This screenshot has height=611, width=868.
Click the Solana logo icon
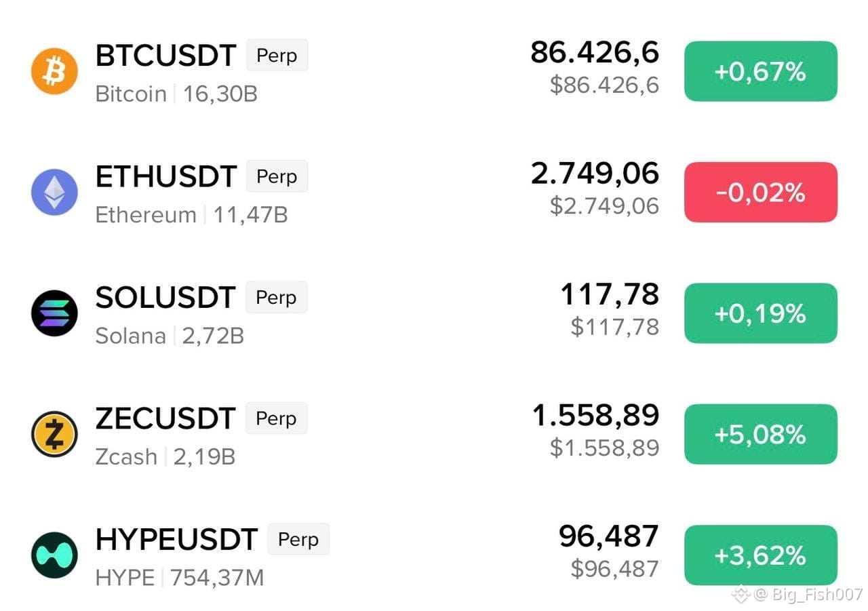54,313
